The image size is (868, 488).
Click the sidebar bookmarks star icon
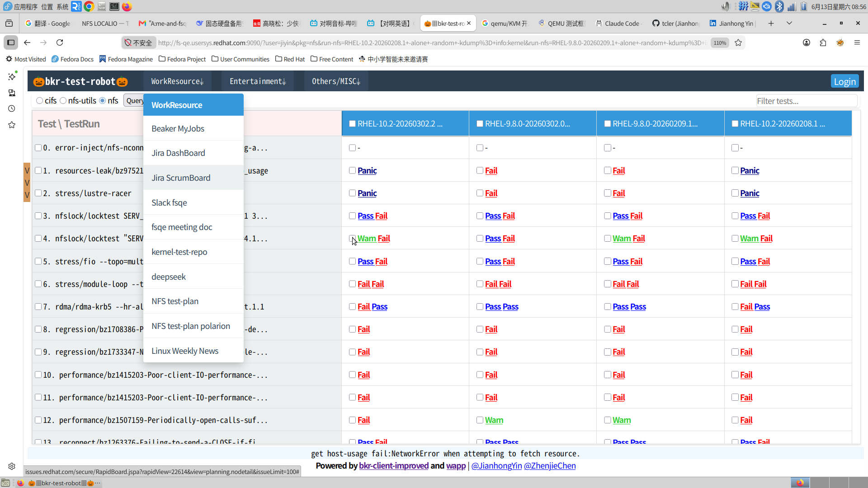click(12, 125)
